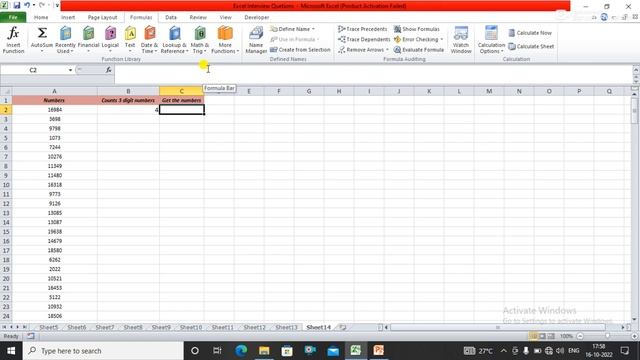The image size is (640, 360).
Task: Select cell A2 containing 16984
Action: click(54, 110)
